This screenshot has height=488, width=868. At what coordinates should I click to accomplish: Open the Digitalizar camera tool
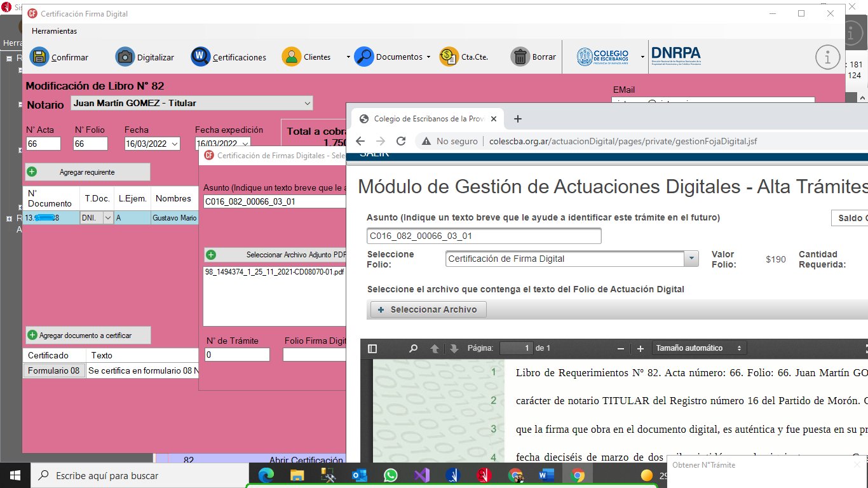(125, 57)
